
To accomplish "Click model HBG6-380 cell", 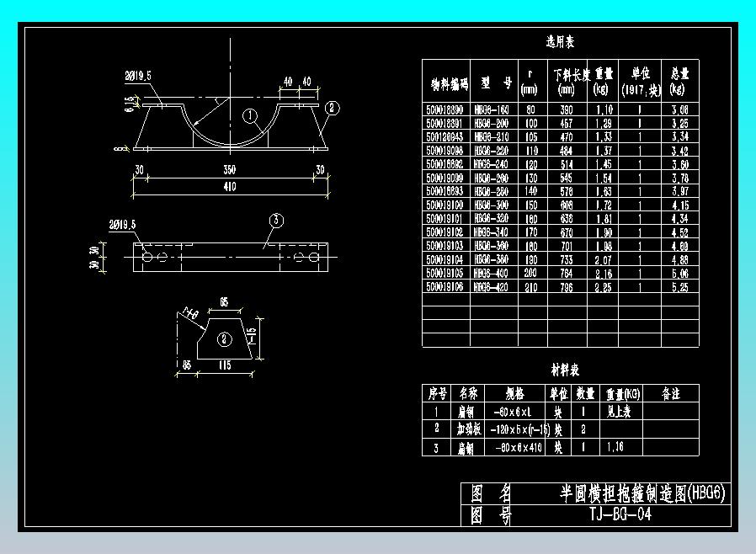I will (492, 259).
